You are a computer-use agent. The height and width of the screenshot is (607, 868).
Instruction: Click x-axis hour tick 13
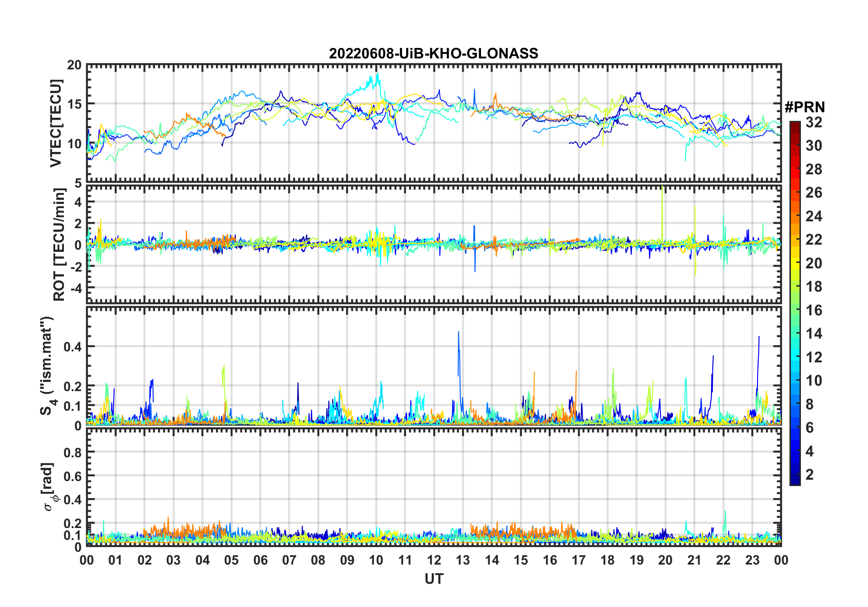tap(463, 560)
